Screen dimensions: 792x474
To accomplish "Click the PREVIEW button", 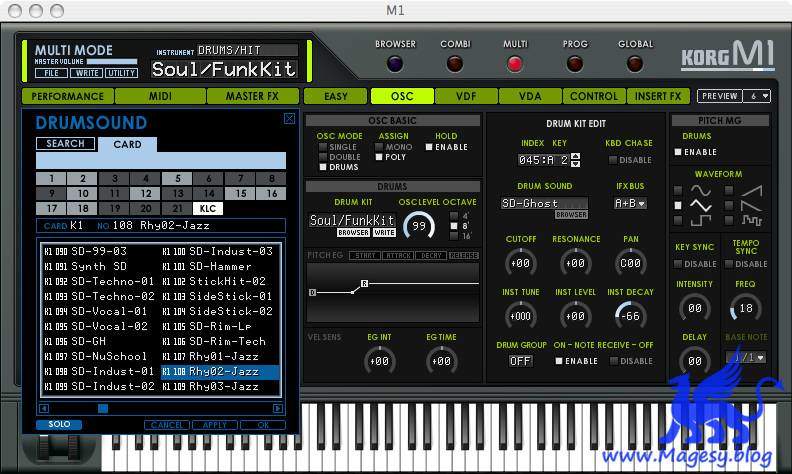I will click(x=720, y=96).
